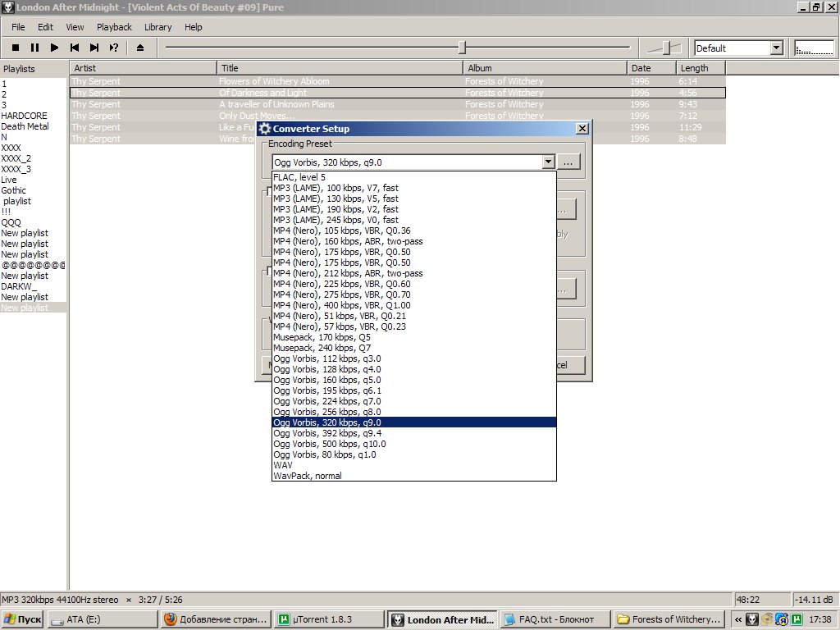Sort by the Album column header
The height and width of the screenshot is (630, 840).
[545, 68]
